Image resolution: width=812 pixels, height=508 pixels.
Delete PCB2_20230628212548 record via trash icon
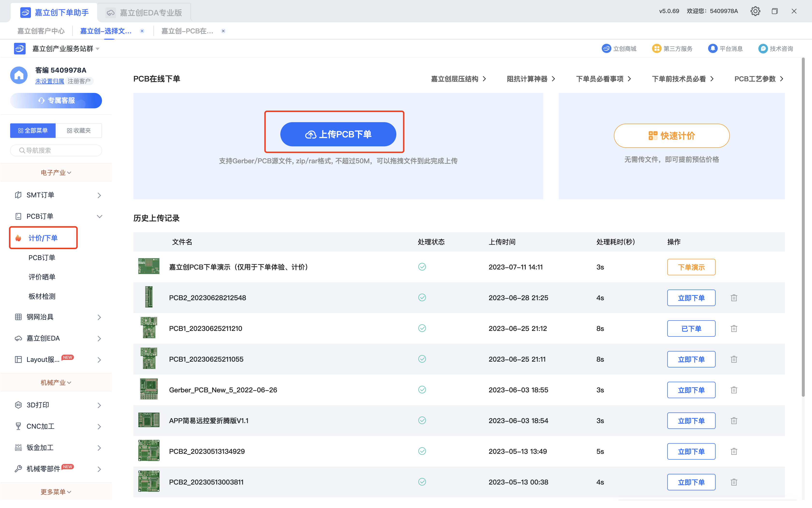point(734,298)
